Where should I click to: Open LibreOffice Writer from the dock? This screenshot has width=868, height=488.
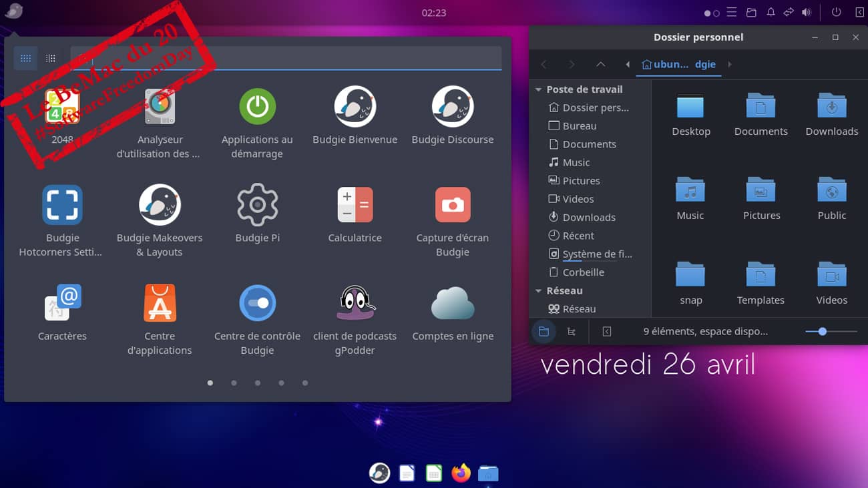tap(407, 473)
